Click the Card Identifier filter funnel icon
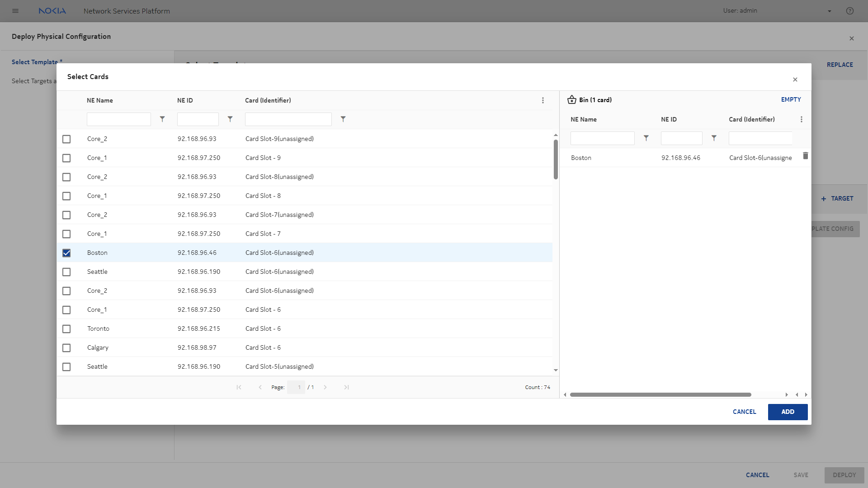Screen dimensions: 868x488 343,119
